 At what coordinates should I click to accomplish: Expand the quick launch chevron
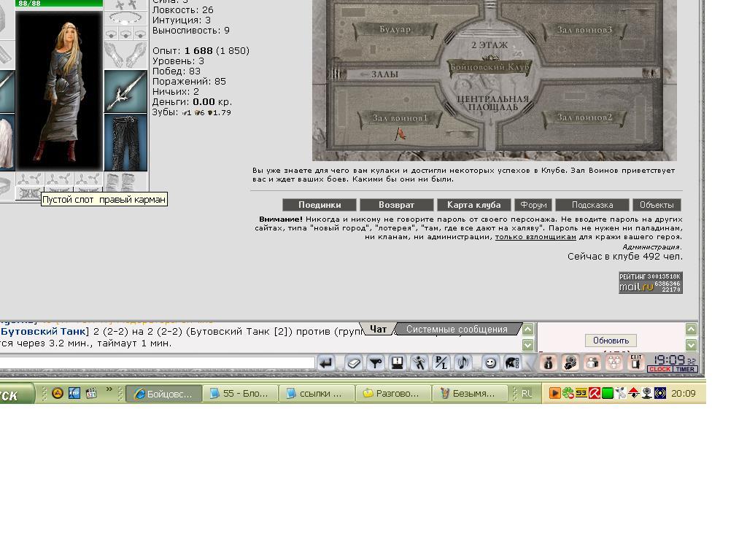[109, 389]
